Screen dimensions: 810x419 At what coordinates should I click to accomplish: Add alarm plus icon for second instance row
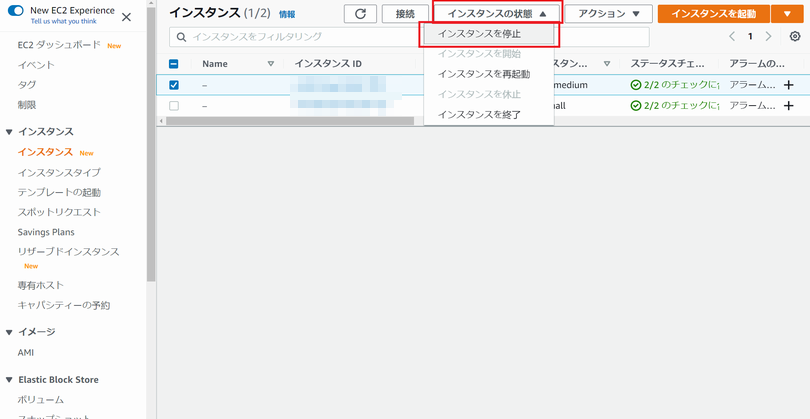click(788, 105)
